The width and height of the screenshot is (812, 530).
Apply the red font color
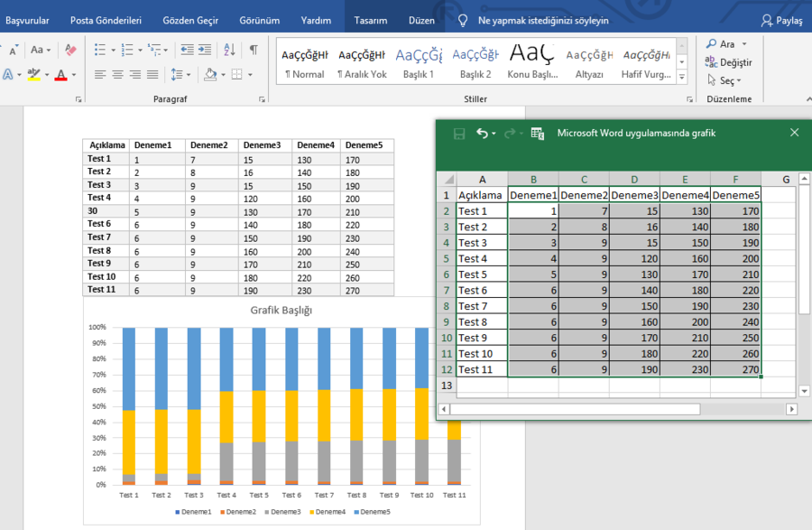pos(61,75)
